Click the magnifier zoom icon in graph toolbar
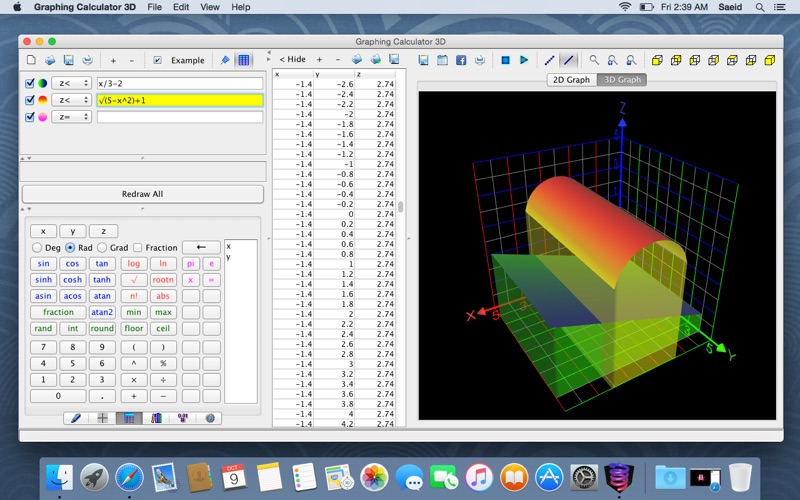Screen dimensions: 800x500 (x=594, y=60)
